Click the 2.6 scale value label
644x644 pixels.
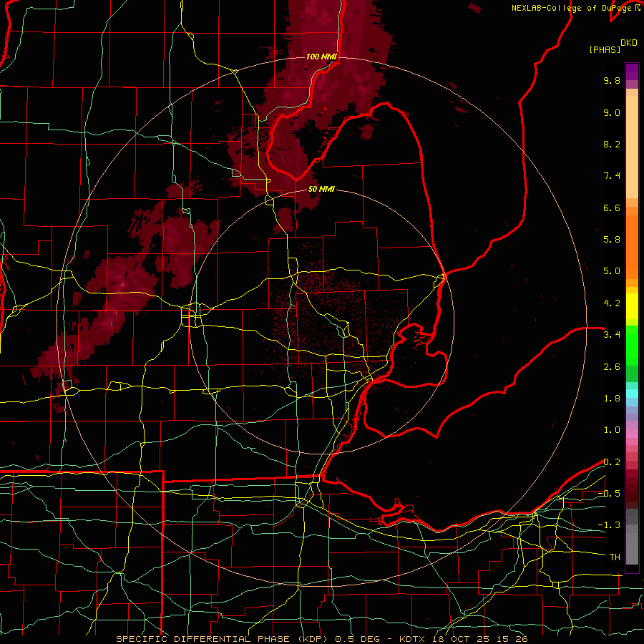[612, 367]
